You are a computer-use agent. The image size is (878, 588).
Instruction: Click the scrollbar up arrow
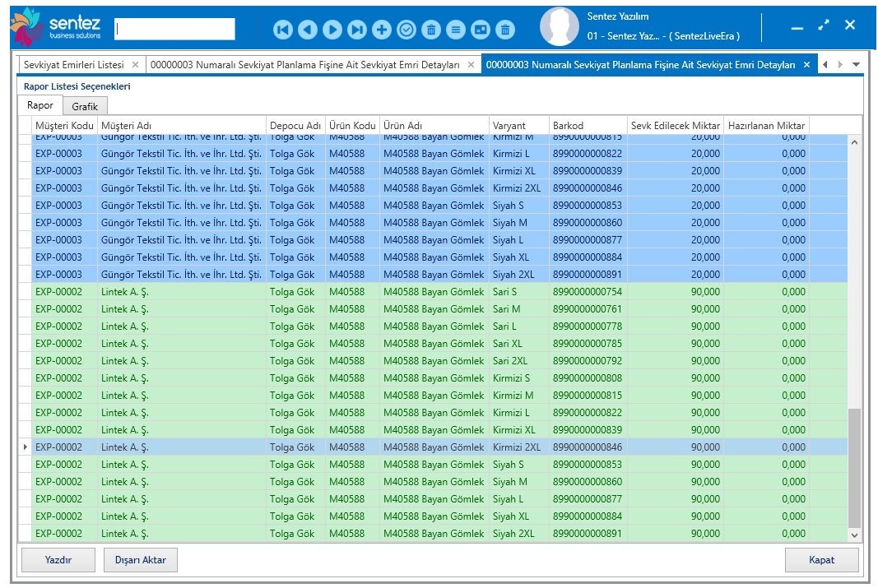pos(854,142)
